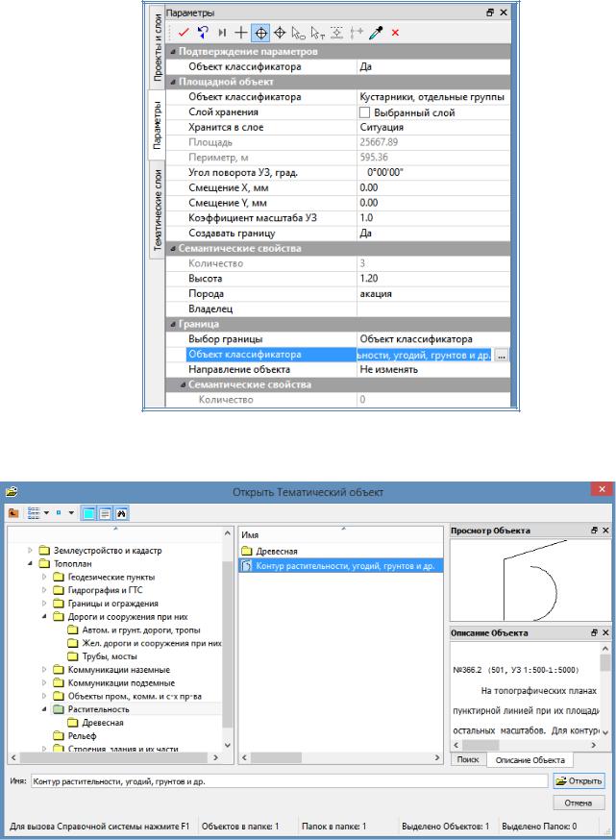Viewport: 616px width, 840px height.
Task: Click the cursor-with-T selection icon
Action: tap(318, 34)
